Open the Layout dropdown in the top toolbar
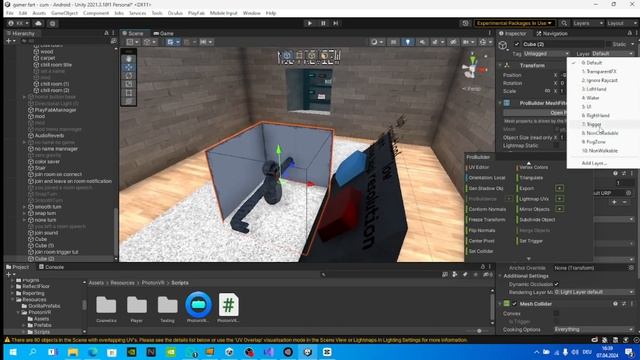The height and width of the screenshot is (360, 640). point(622,23)
